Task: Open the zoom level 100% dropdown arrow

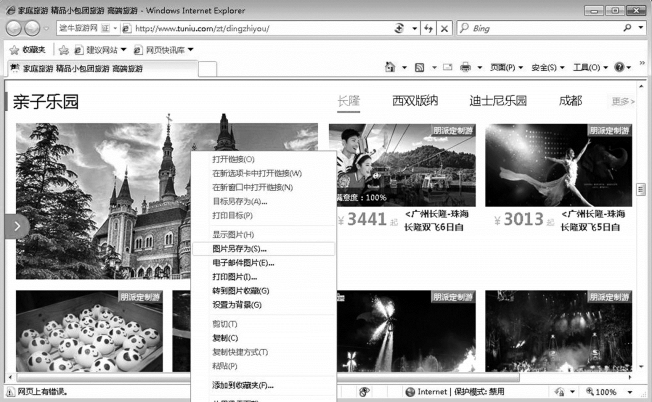Action: click(630, 392)
